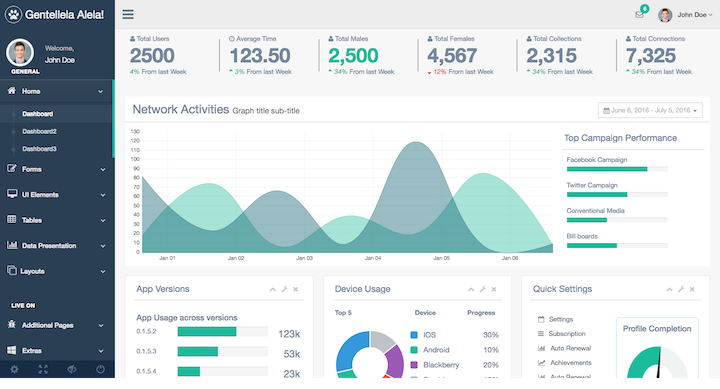Click the 0.1.5.2 version usage bar

[222, 332]
